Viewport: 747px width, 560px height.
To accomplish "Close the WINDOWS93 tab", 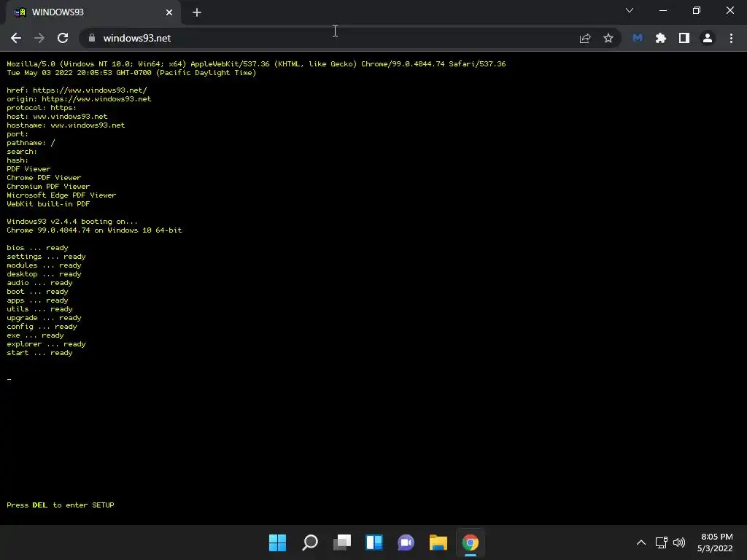I will (x=169, y=12).
